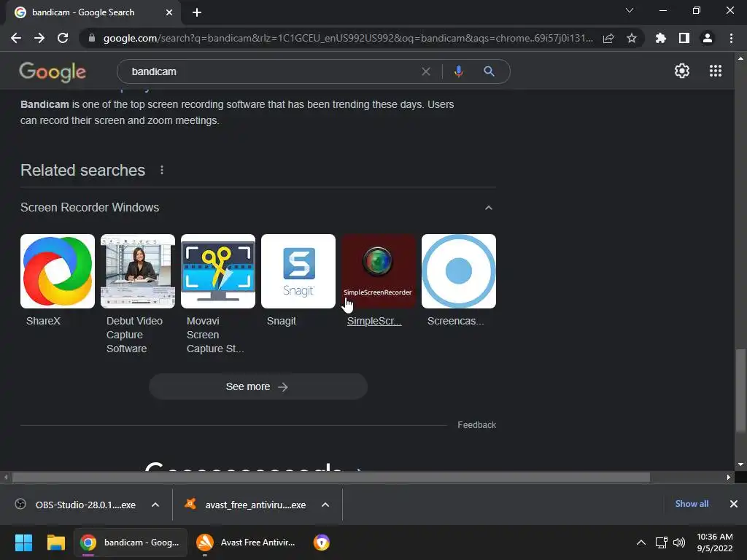The height and width of the screenshot is (560, 747).
Task: Close the downloads bar
Action: [x=734, y=504]
